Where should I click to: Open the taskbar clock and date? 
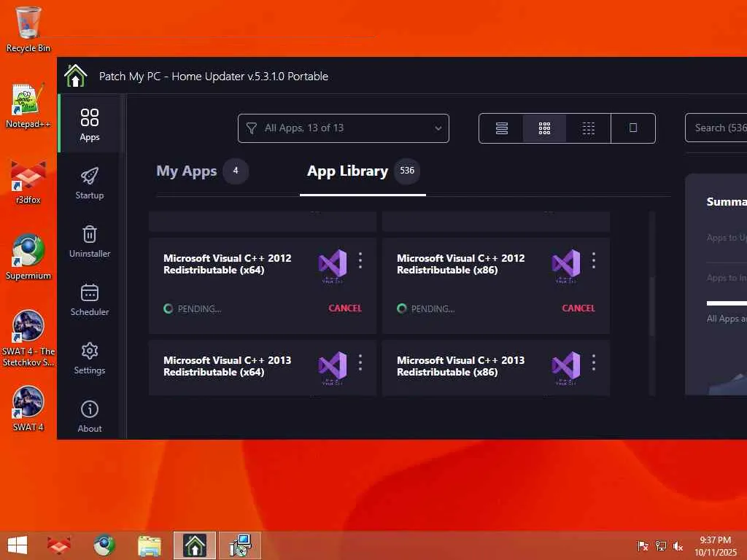(x=715, y=546)
